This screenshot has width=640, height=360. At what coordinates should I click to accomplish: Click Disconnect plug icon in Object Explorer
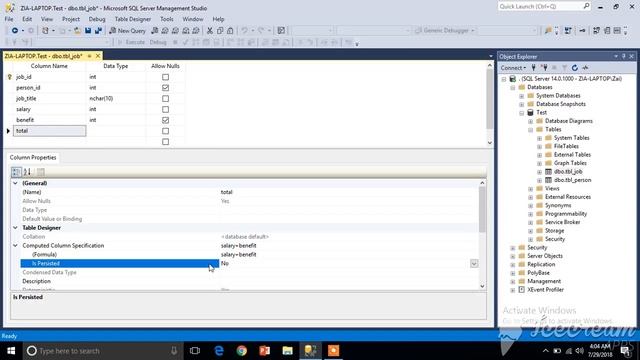[x=544, y=68]
